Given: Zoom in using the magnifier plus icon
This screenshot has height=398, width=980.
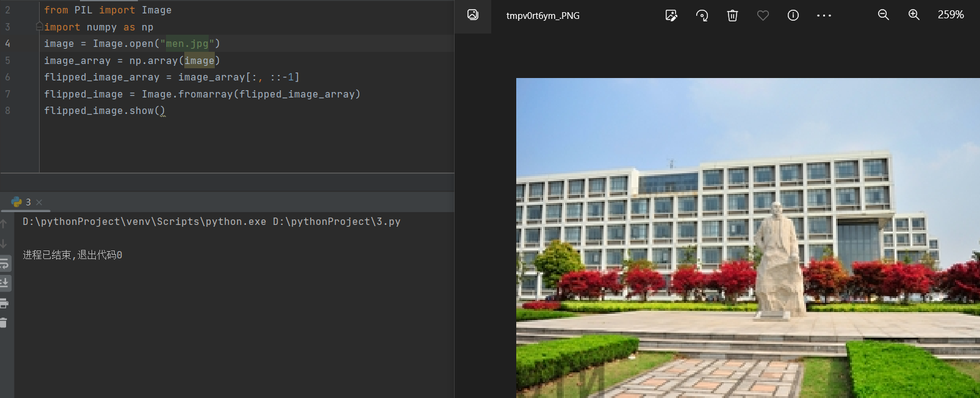Looking at the screenshot, I should (913, 15).
